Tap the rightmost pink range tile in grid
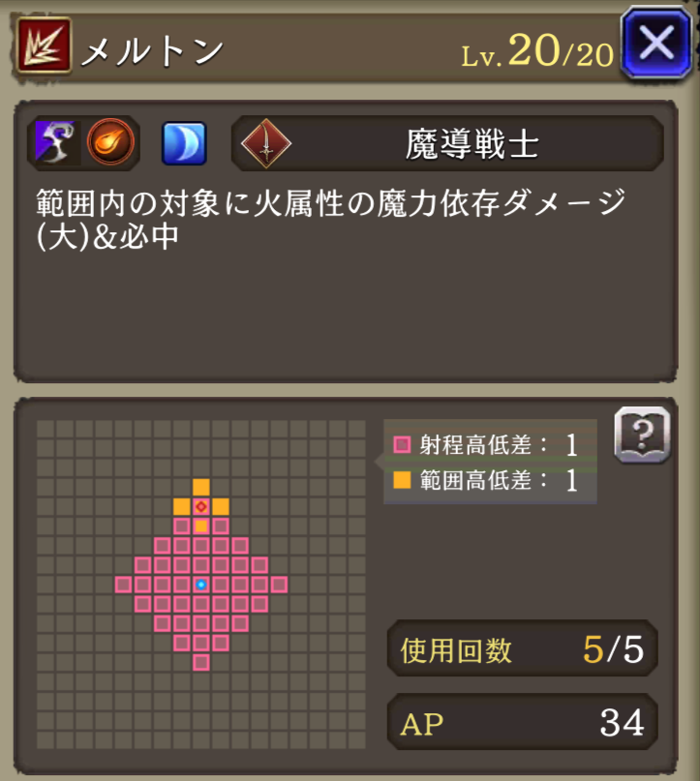Viewport: 700px width, 781px height. (x=279, y=585)
